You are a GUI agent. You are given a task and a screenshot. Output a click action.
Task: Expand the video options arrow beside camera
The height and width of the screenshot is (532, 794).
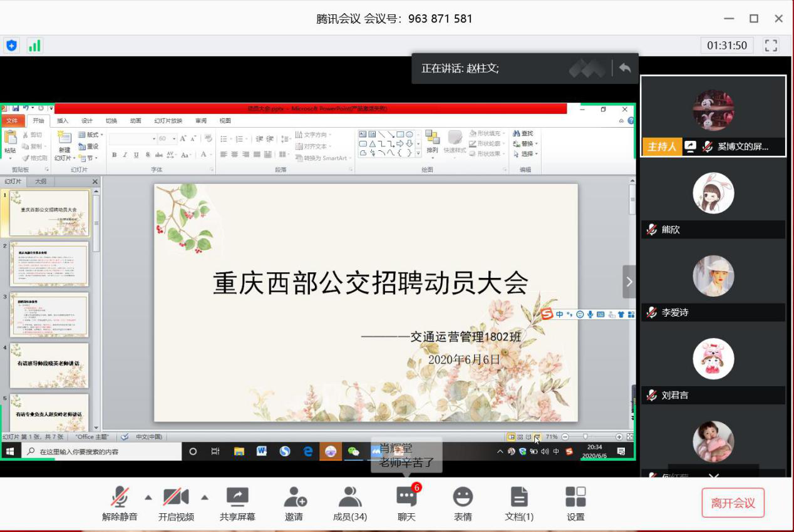coord(205,498)
